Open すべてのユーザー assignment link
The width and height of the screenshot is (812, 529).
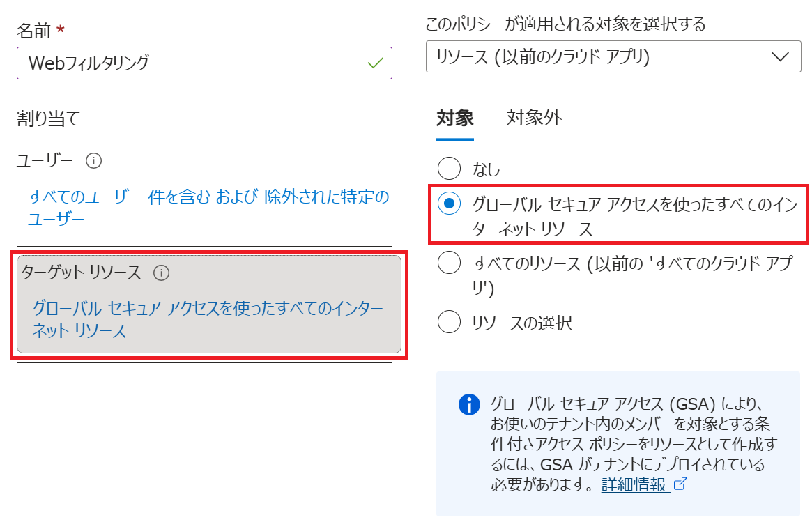coord(208,208)
